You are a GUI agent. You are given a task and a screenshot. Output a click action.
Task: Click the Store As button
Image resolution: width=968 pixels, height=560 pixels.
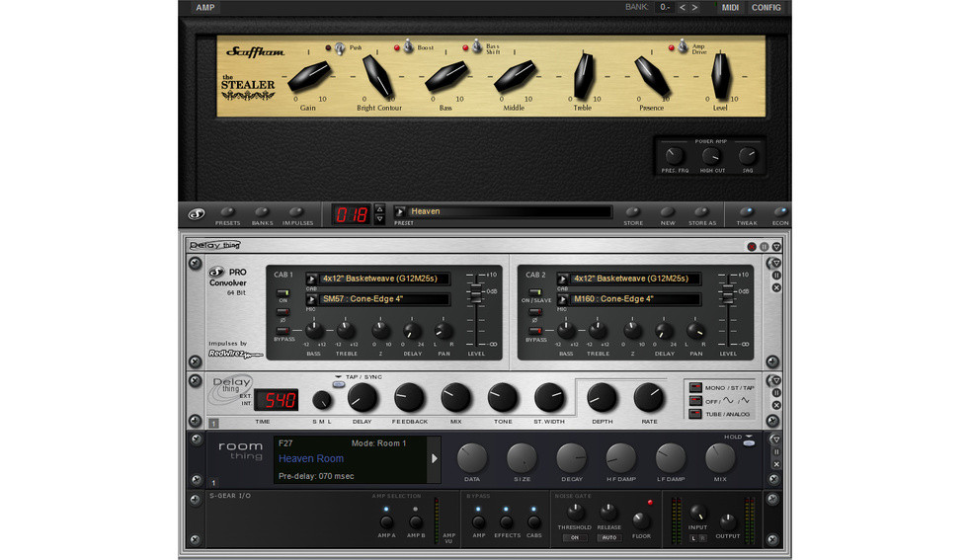[x=702, y=212]
